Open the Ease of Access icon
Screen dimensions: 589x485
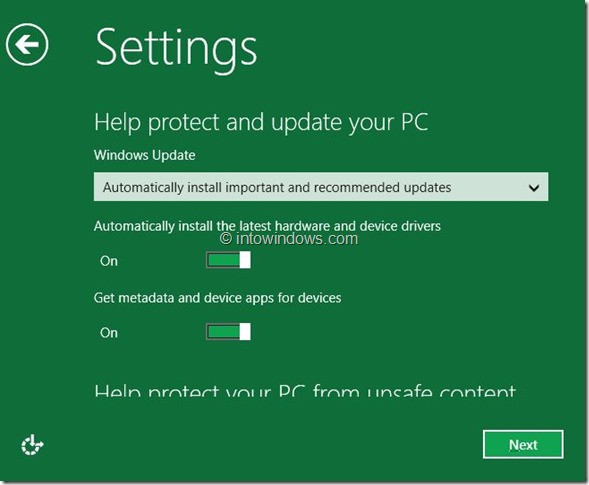(32, 445)
